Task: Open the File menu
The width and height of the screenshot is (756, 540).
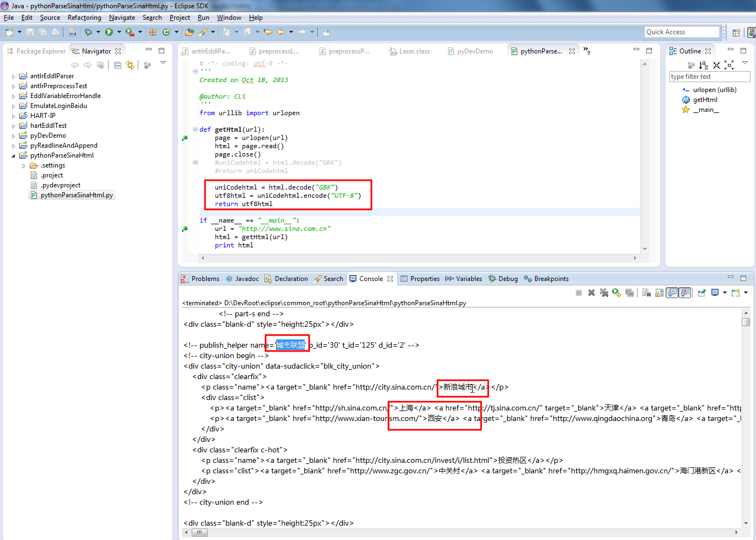Action: pos(9,18)
